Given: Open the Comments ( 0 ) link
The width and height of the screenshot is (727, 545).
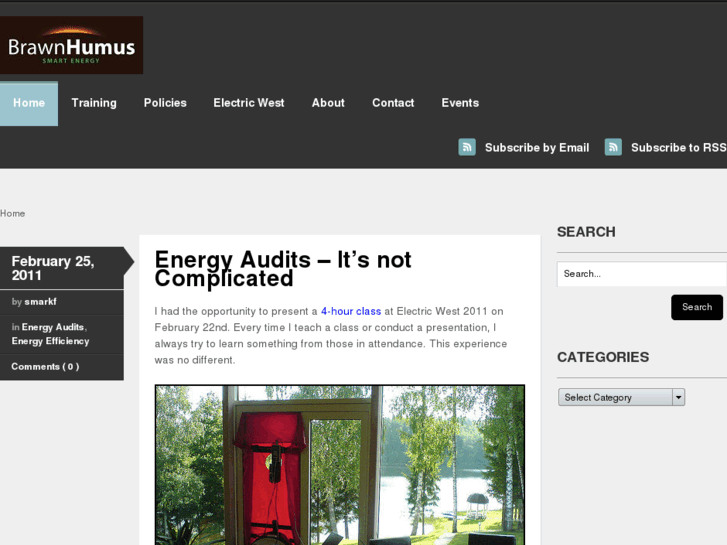Looking at the screenshot, I should click(x=45, y=367).
